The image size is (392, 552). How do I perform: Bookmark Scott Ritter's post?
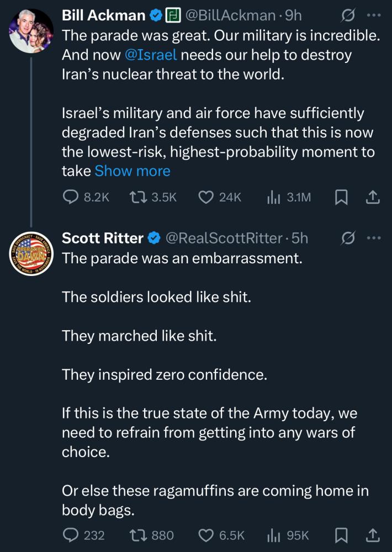click(340, 535)
